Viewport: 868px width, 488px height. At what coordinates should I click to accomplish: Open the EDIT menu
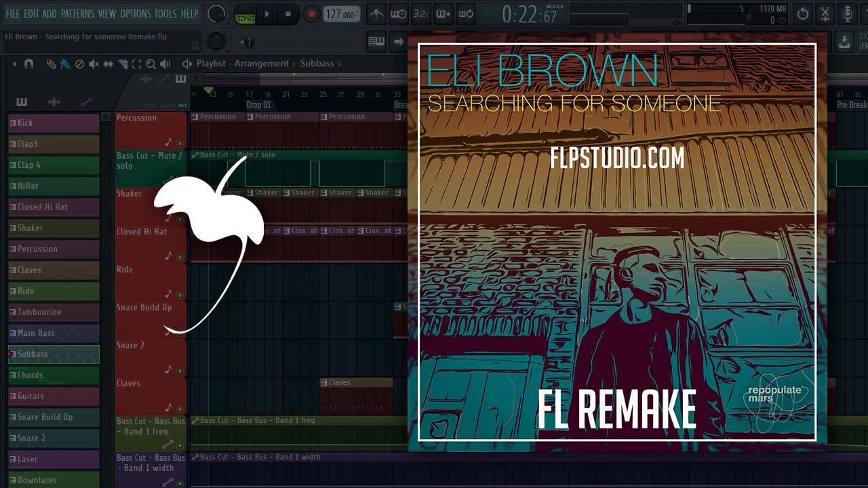31,14
